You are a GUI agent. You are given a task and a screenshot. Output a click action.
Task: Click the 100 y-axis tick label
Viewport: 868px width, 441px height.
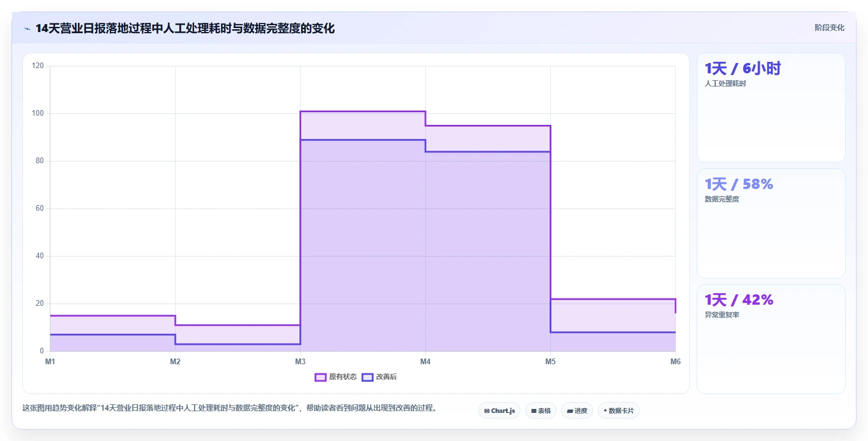(38, 113)
